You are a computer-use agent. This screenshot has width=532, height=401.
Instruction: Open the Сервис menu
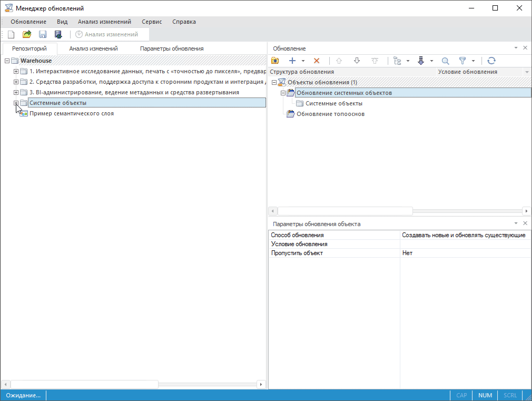coord(152,22)
